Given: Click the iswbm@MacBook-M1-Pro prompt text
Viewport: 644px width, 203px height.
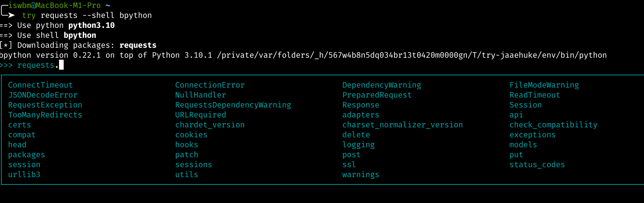Looking at the screenshot, I should [54, 5].
